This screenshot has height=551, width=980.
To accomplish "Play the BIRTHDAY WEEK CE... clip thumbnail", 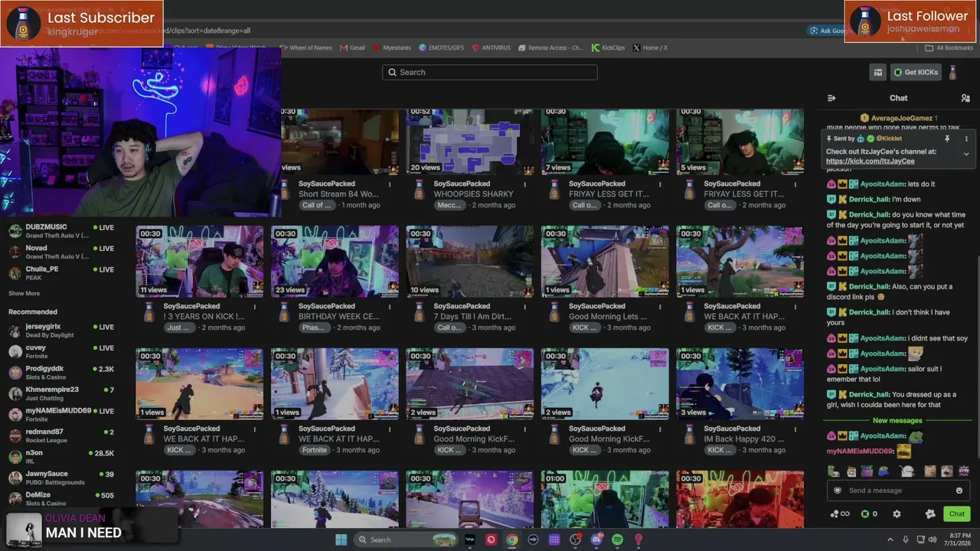I will (x=335, y=261).
